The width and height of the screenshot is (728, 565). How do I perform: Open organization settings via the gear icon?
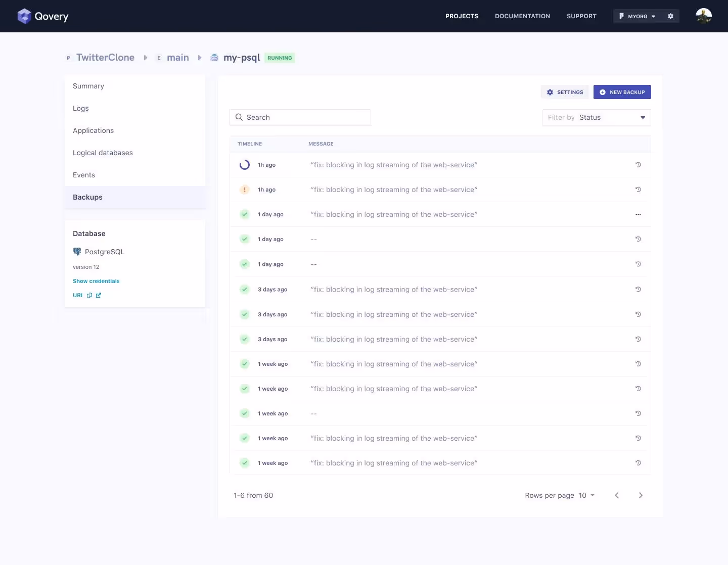point(671,16)
